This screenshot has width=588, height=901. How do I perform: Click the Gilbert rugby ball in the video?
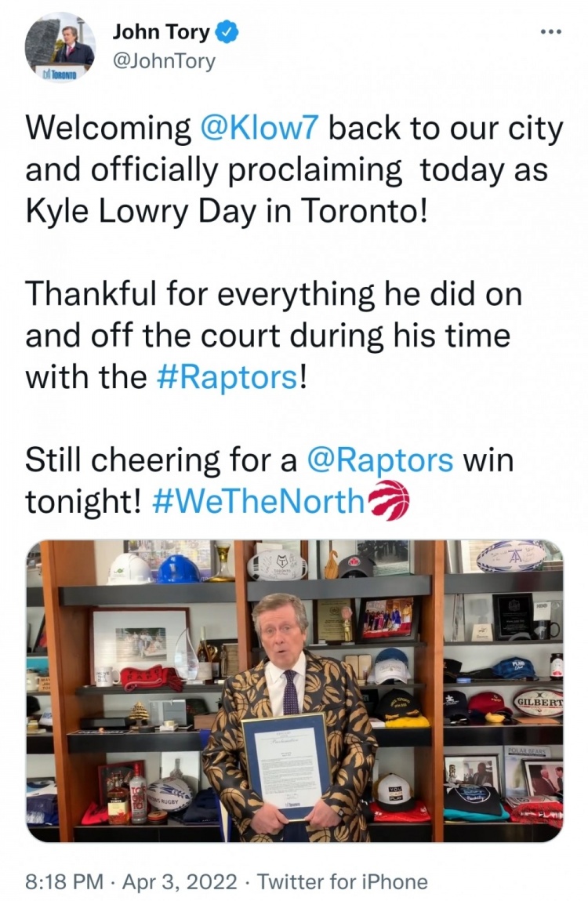point(538,702)
